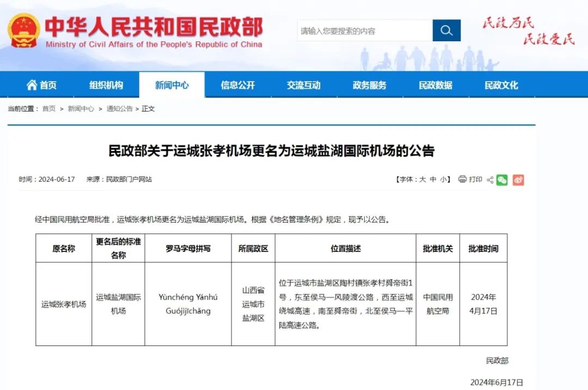Open the 信息公开 menu
This screenshot has width=588, height=390.
click(x=238, y=85)
